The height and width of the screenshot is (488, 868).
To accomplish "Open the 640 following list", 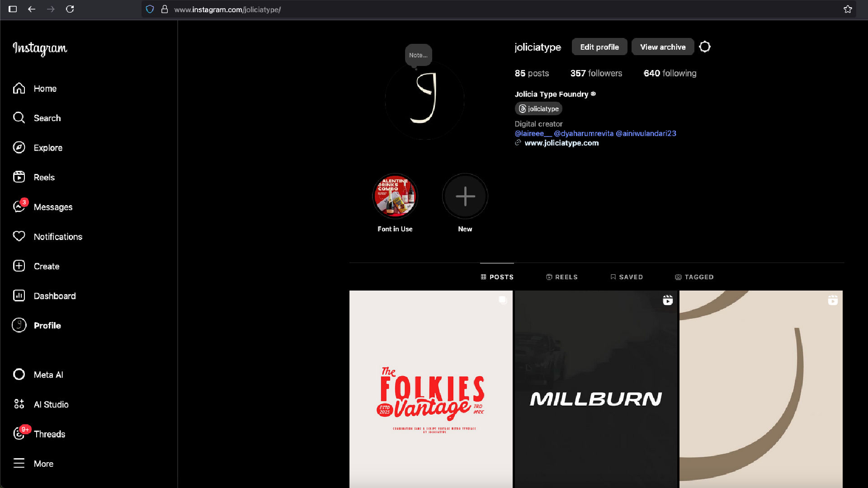I will point(670,73).
